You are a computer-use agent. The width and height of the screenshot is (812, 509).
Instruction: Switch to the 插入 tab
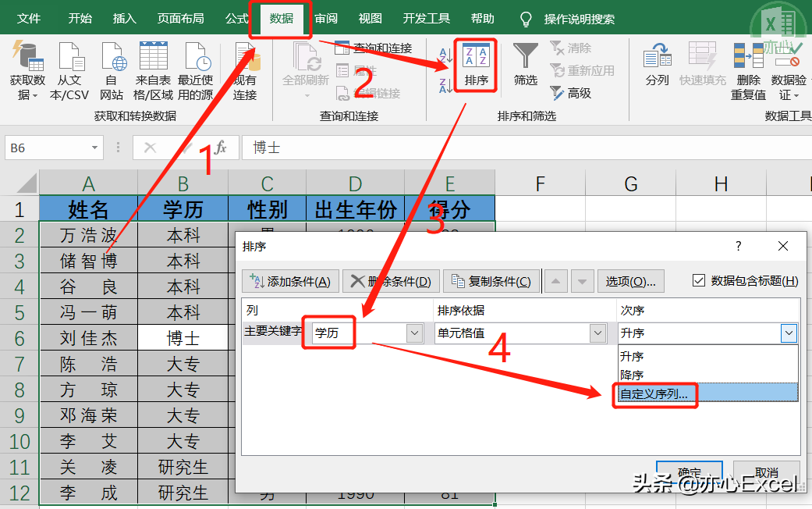(124, 19)
